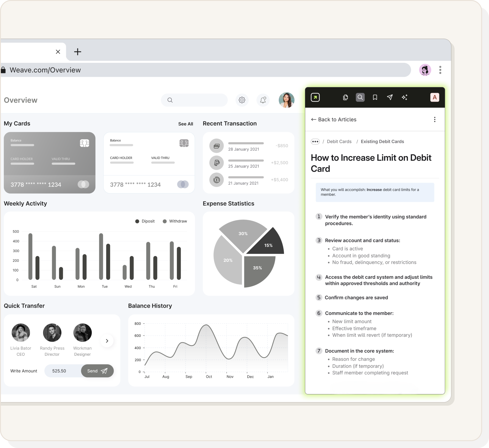
Task: Click the notification bell icon
Action: pos(263,100)
